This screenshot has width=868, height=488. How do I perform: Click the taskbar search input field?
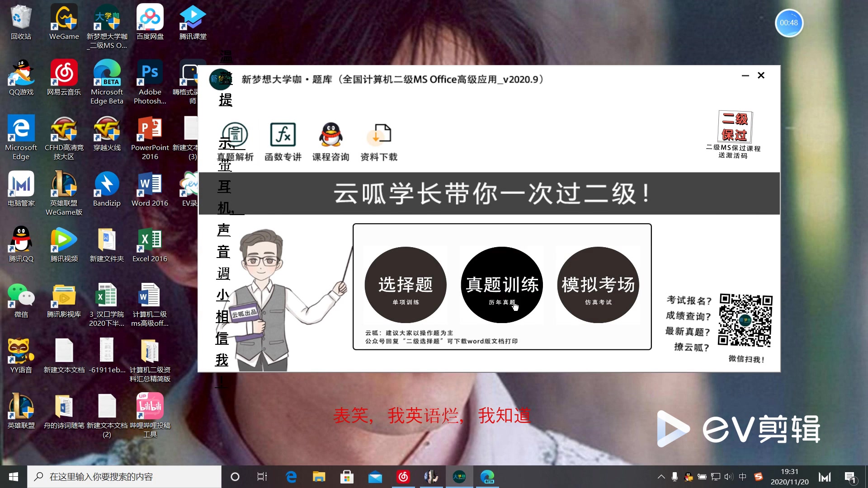(x=124, y=476)
